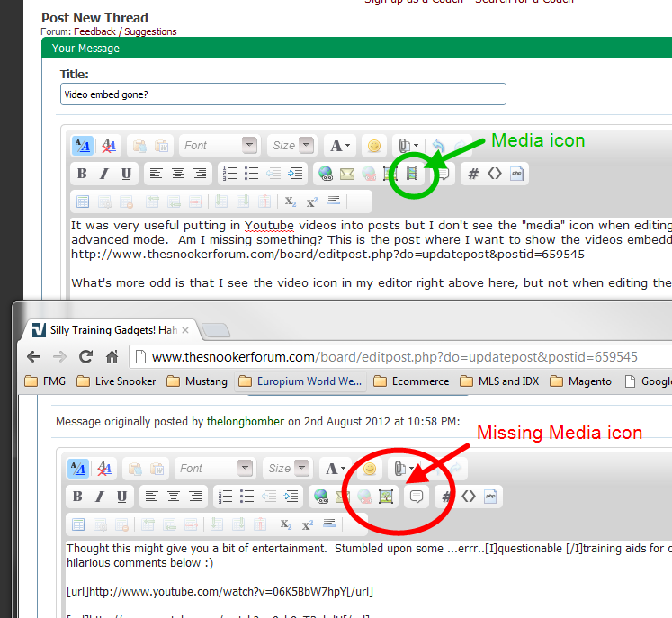Insert hyperlink icon in Post New Thread editor

[x=326, y=174]
